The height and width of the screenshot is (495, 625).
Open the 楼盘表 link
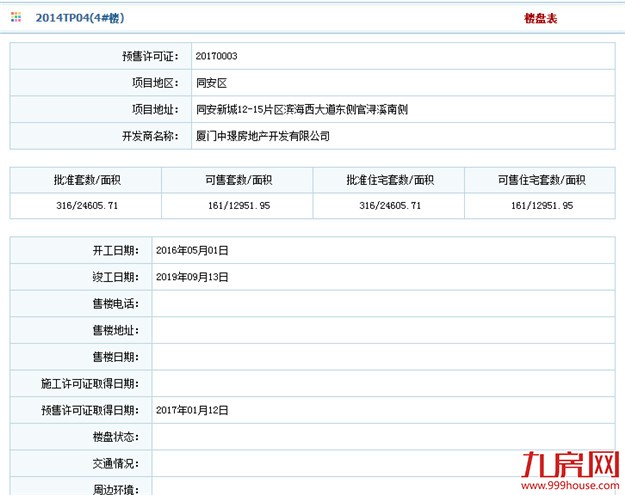click(540, 18)
